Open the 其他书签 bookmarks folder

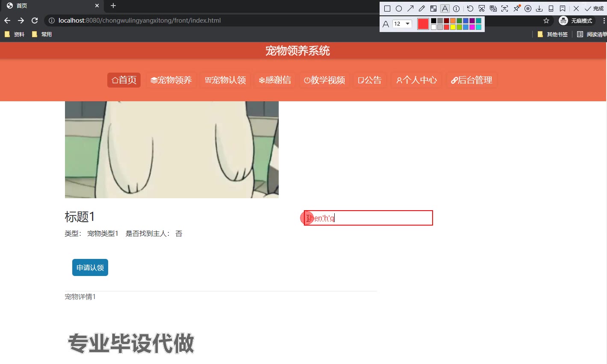(x=553, y=34)
